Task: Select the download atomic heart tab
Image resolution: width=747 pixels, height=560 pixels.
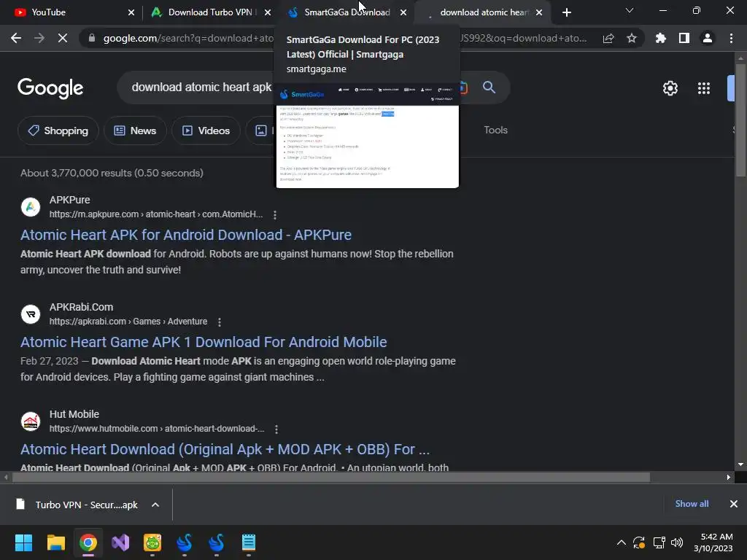Action: pyautogui.click(x=484, y=12)
